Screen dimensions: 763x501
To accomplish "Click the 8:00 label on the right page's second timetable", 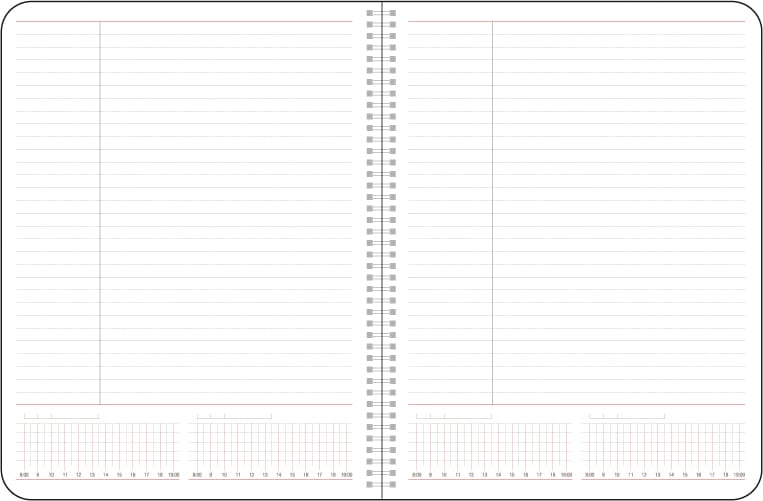I will pyautogui.click(x=590, y=474).
